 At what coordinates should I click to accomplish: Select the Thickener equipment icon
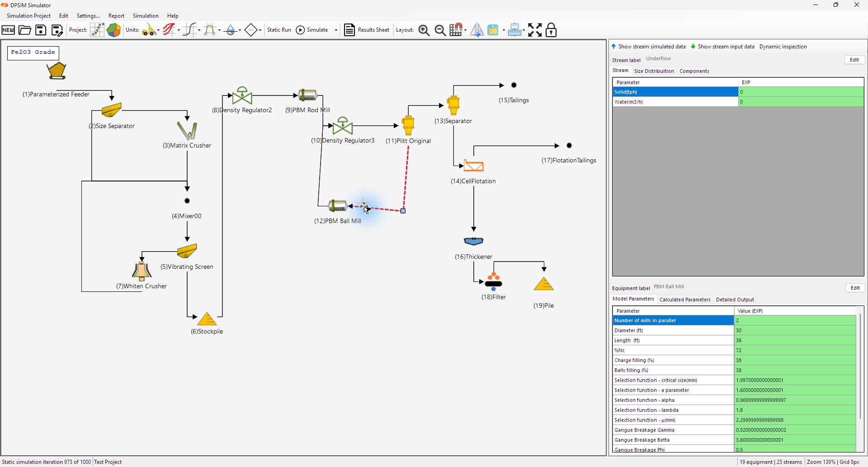474,241
